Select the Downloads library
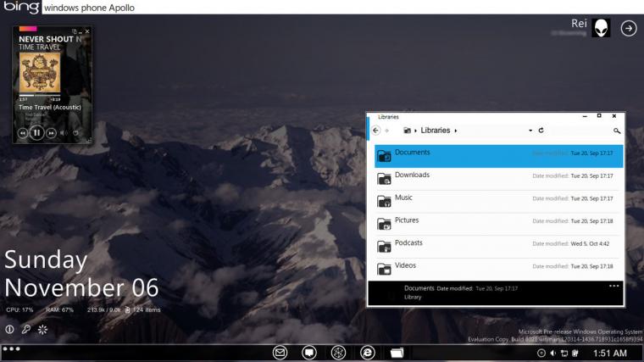 click(498, 179)
